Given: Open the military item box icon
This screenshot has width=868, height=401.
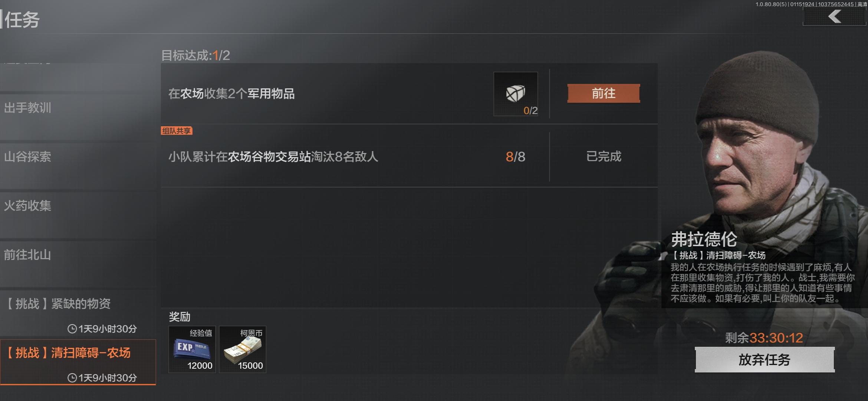Looking at the screenshot, I should (x=516, y=94).
